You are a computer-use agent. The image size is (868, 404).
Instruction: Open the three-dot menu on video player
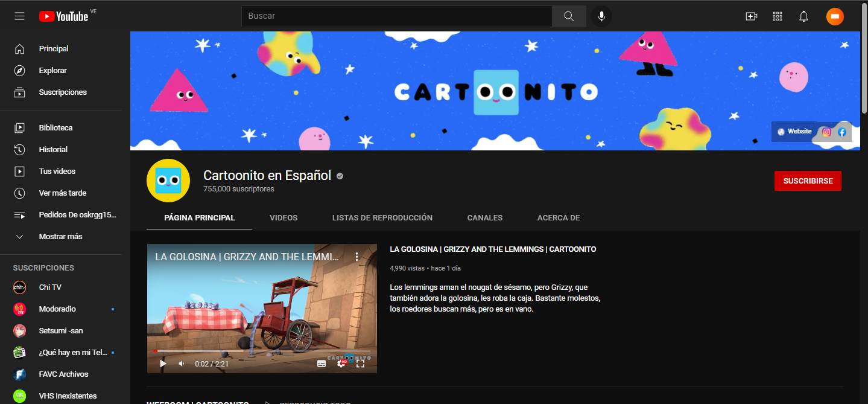coord(357,257)
